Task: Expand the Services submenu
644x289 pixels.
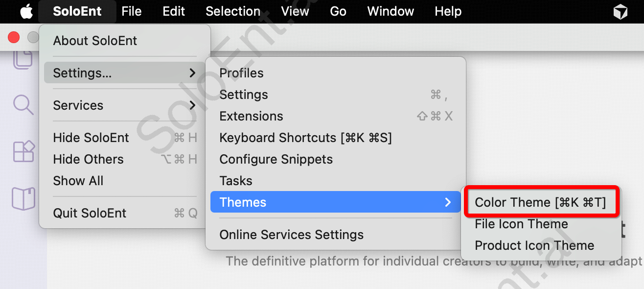Action: tap(78, 105)
